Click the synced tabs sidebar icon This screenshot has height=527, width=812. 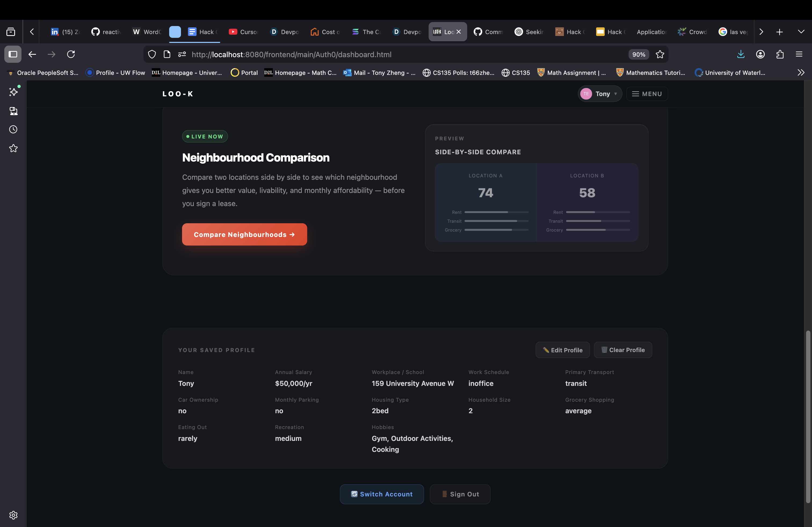(x=13, y=111)
